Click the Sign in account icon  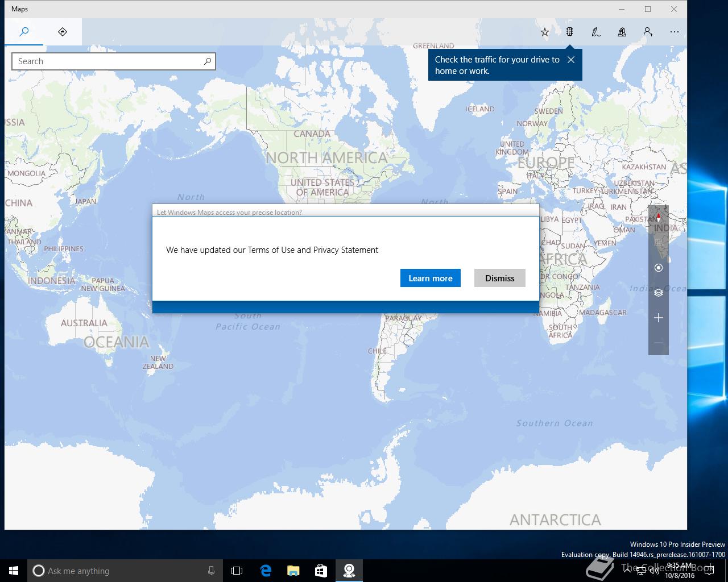[x=648, y=32]
